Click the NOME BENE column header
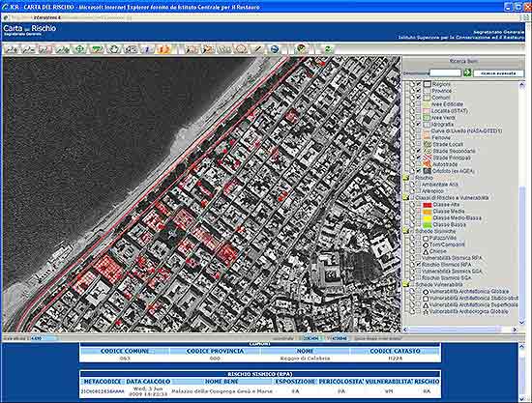This screenshot has height=403, width=532. pyautogui.click(x=221, y=382)
